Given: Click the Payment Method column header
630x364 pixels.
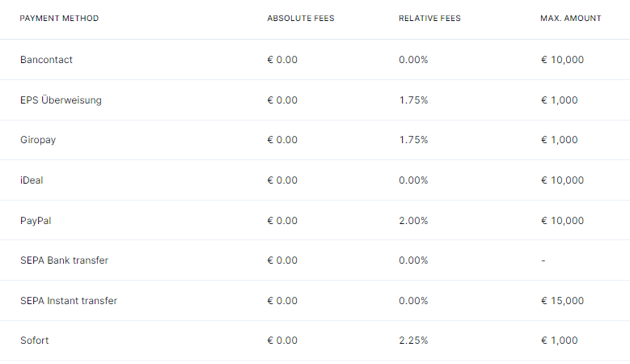Looking at the screenshot, I should (59, 19).
